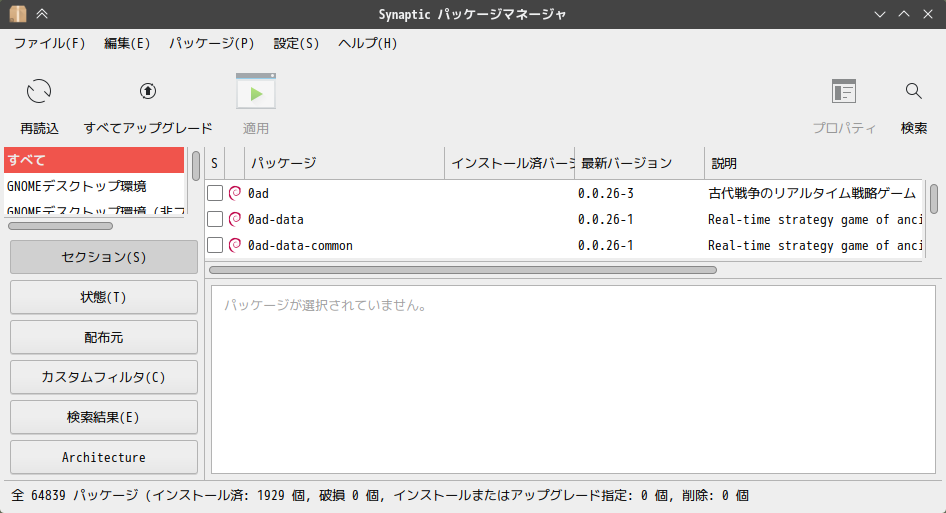The image size is (946, 513).
Task: Click the 状態(T) button
Action: point(104,297)
